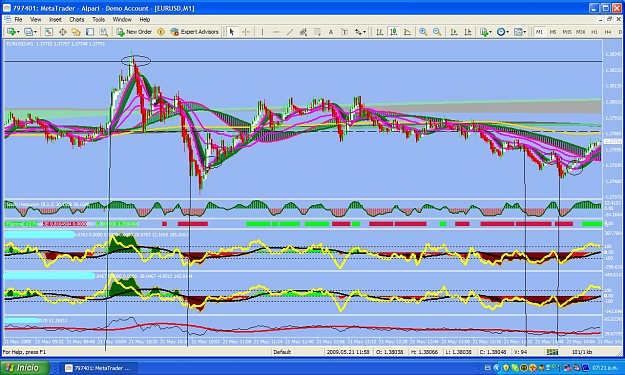Open the arrows objects tool

click(x=358, y=32)
